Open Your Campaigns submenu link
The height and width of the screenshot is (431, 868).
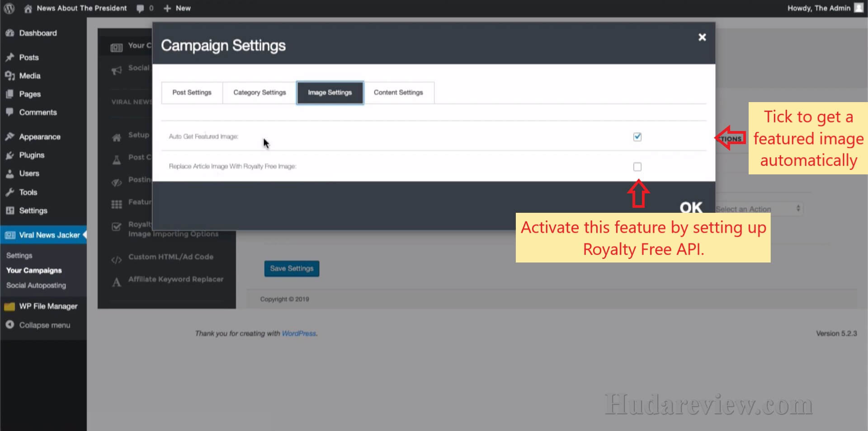tap(34, 270)
